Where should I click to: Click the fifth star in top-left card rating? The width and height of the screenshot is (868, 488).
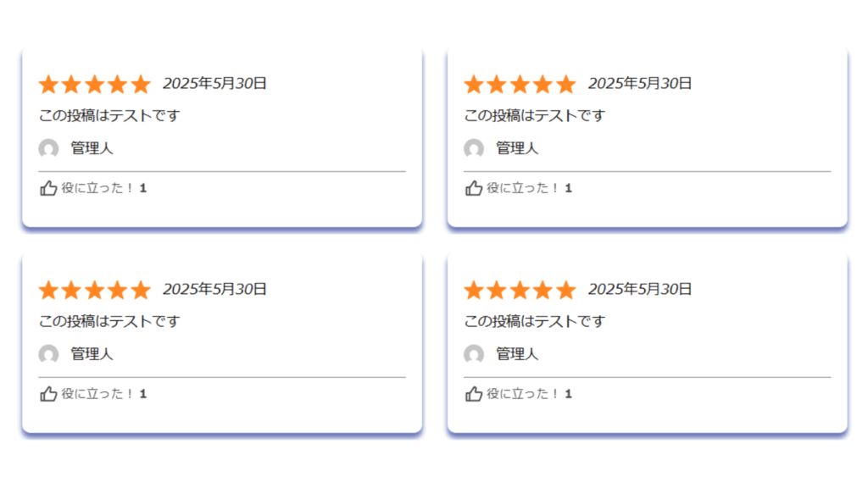point(141,85)
